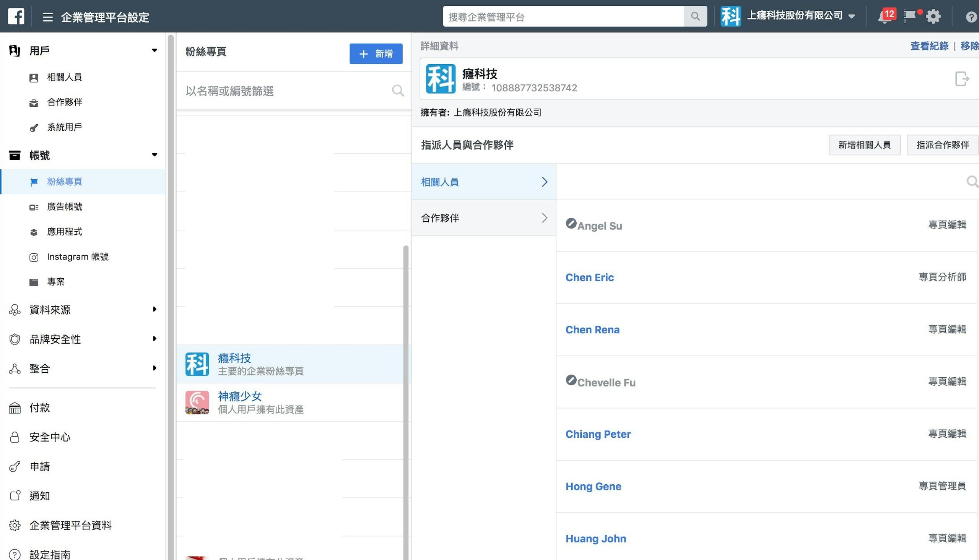Open the hamburger menu icon
Viewport: 979px width, 560px height.
pos(48,17)
